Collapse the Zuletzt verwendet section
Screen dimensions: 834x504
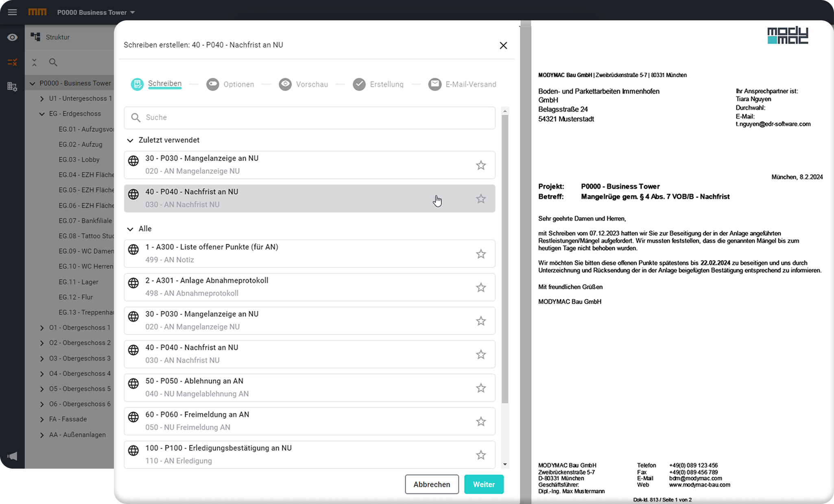[x=130, y=140]
